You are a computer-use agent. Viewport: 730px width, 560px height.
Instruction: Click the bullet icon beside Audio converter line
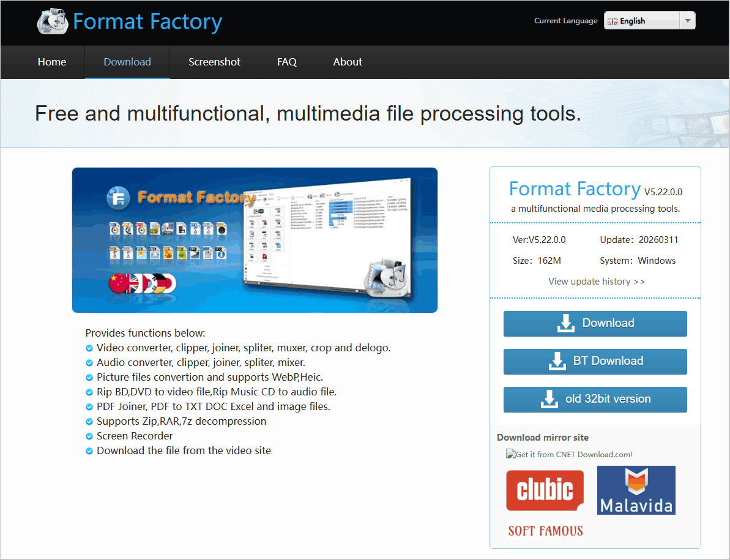(89, 363)
